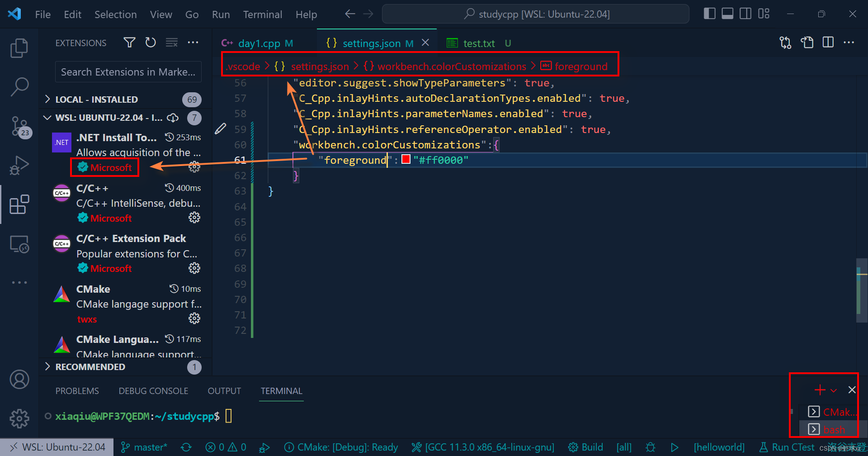Viewport: 868px width, 456px height.
Task: Open changes compare icon in editor toolbar
Action: pyautogui.click(x=785, y=43)
